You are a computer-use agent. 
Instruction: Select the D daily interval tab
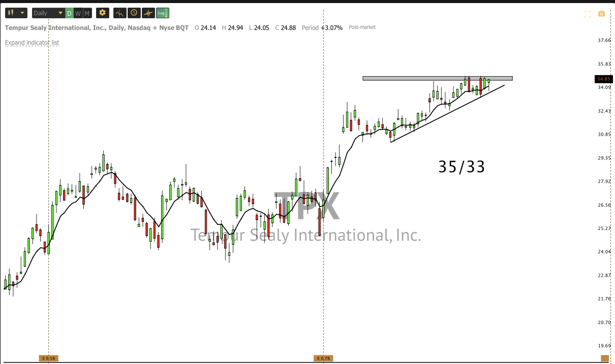pyautogui.click(x=69, y=13)
